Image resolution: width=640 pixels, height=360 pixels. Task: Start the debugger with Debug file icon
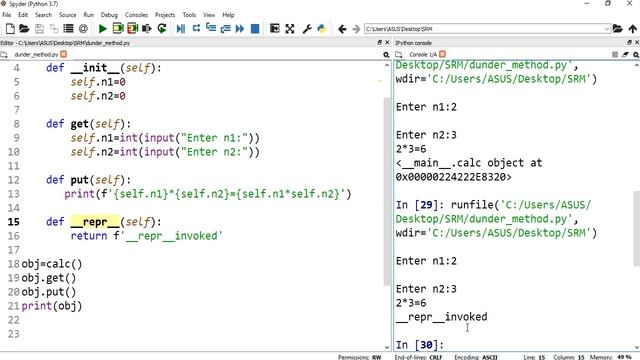point(180,29)
